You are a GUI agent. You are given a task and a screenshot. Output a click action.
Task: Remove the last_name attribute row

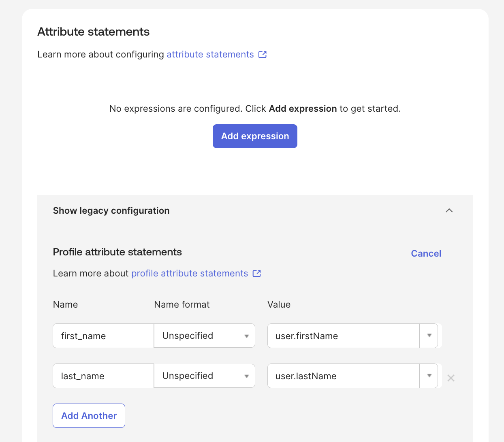(451, 378)
